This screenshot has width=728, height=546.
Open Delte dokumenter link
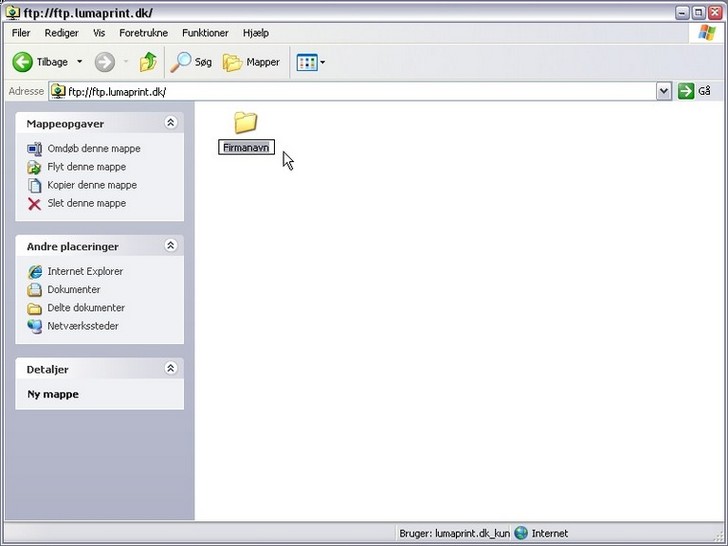(x=86, y=307)
